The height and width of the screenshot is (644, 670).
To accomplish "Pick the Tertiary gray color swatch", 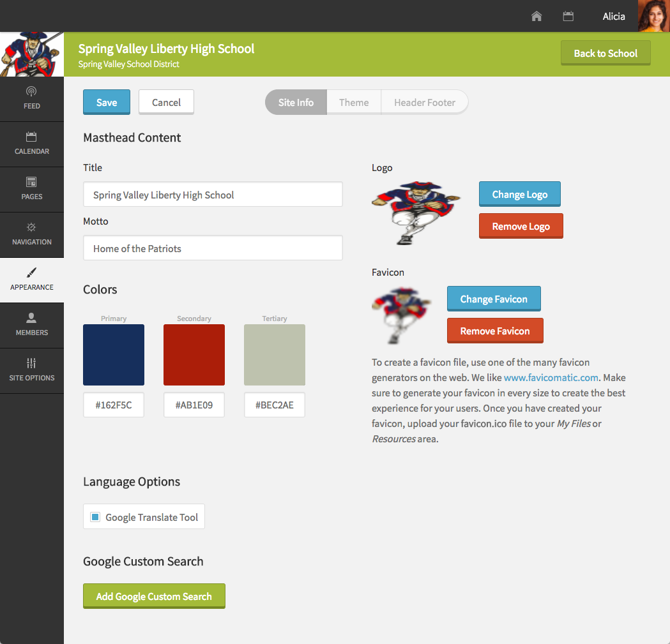I will pos(275,355).
